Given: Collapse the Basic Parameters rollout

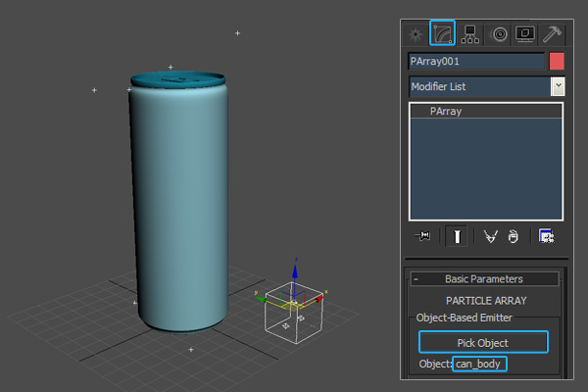Looking at the screenshot, I should click(416, 278).
